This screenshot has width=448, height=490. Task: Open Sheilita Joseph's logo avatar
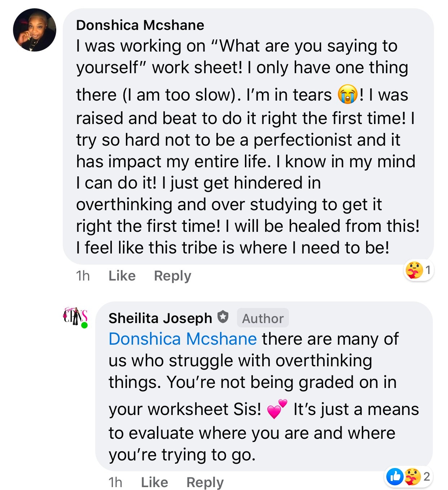tap(75, 316)
